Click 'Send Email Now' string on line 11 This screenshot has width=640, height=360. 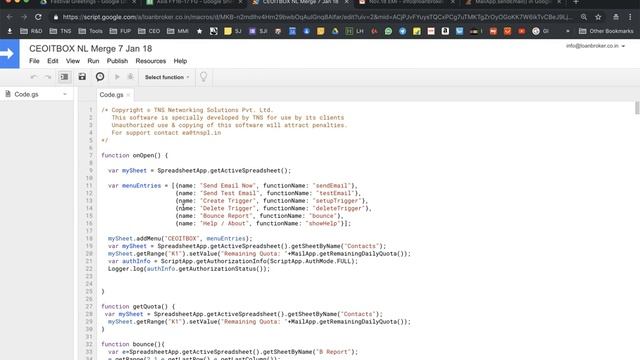227,186
